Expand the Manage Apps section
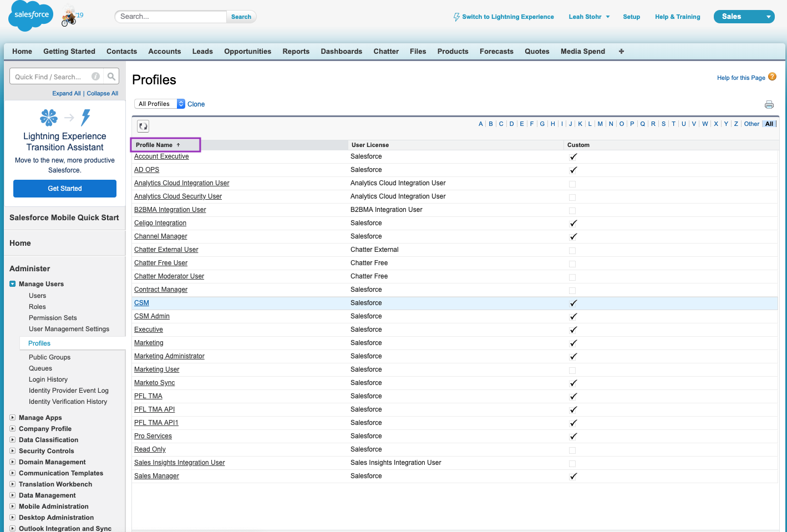Image resolution: width=787 pixels, height=532 pixels. (13, 418)
